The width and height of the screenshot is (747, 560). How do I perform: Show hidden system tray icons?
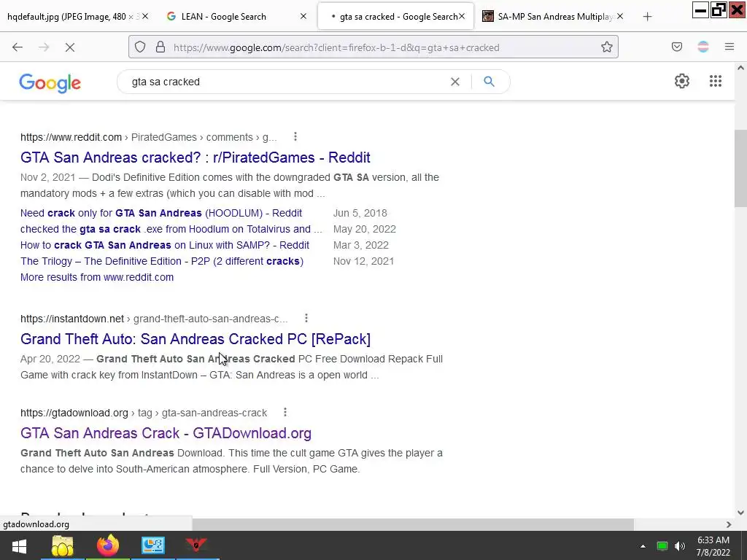click(x=643, y=546)
